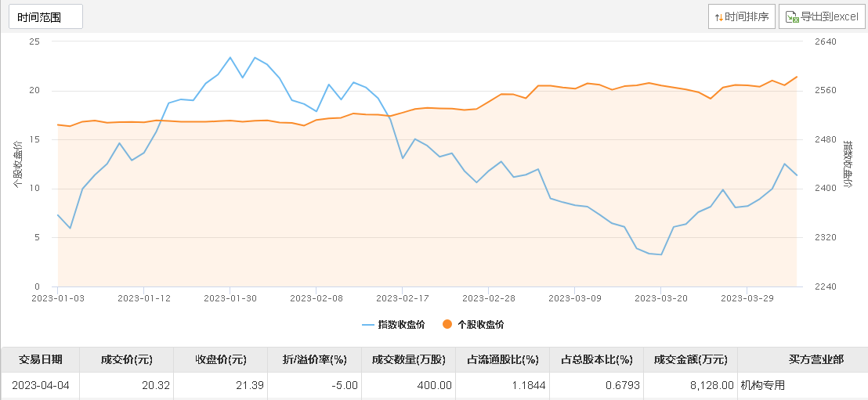The image size is (868, 400).
Task: Click the 2023-01-30 x-axis date label
Action: point(230,298)
